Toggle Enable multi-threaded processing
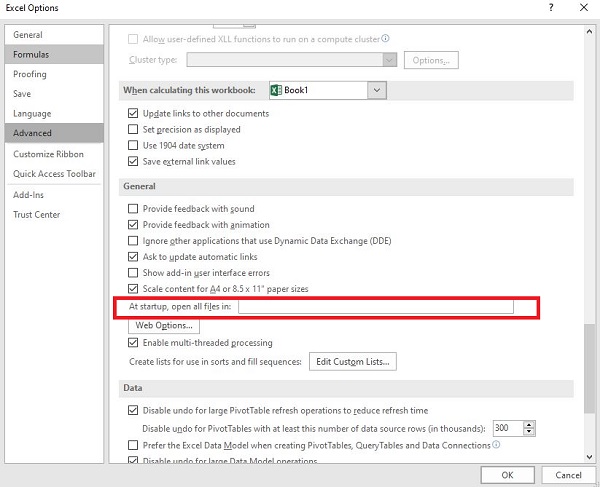 133,342
